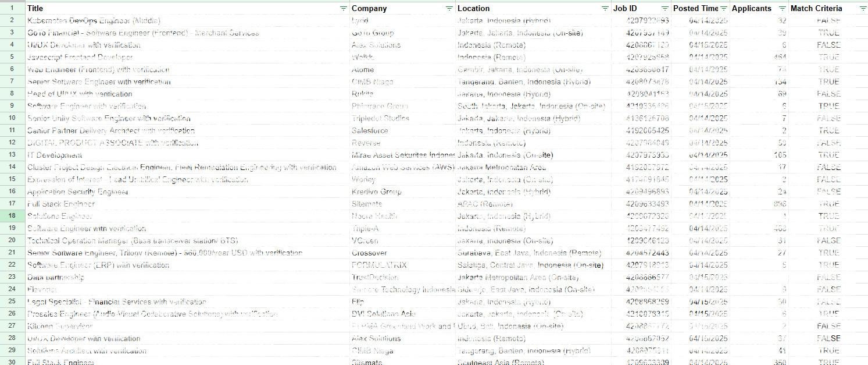
Task: Click the Atome company cell
Action: pyautogui.click(x=402, y=69)
